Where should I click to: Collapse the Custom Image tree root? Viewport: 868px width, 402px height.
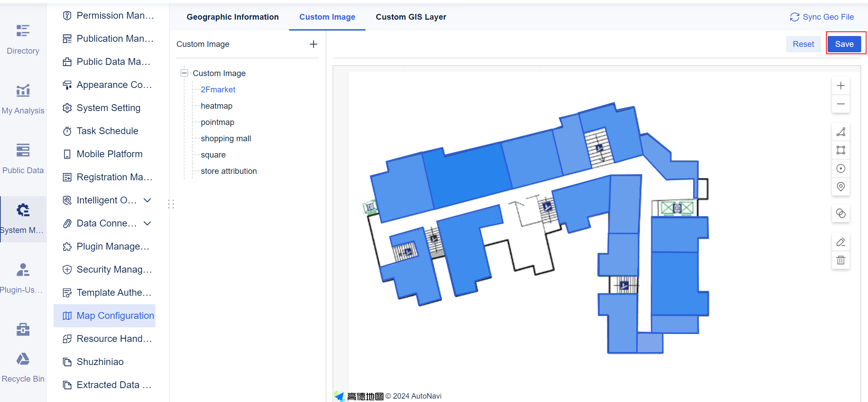(x=184, y=73)
